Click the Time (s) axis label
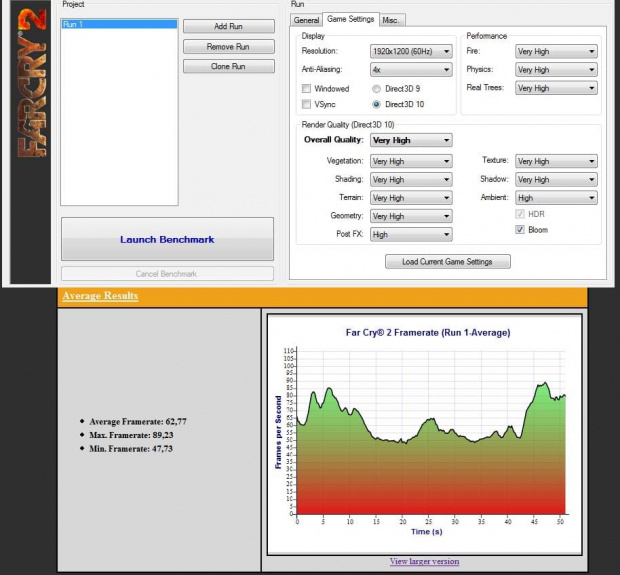 point(427,532)
